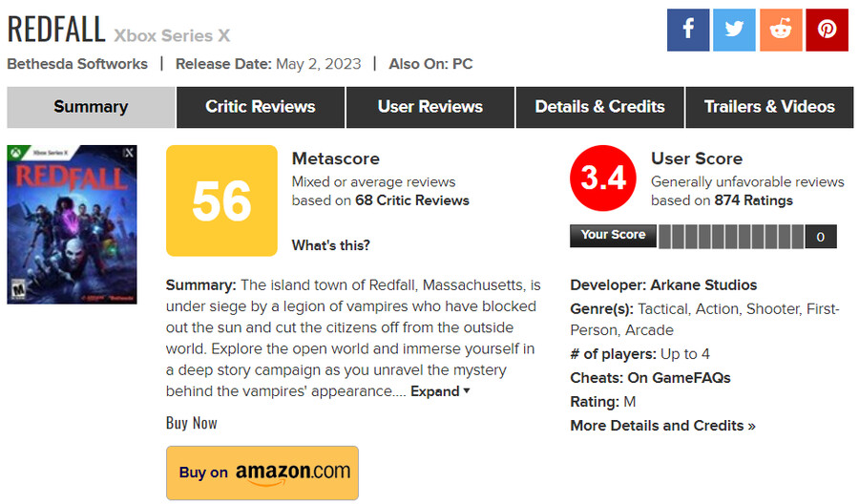This screenshot has width=859, height=504.
Task: Set your score on the rating bar
Action: 731,237
